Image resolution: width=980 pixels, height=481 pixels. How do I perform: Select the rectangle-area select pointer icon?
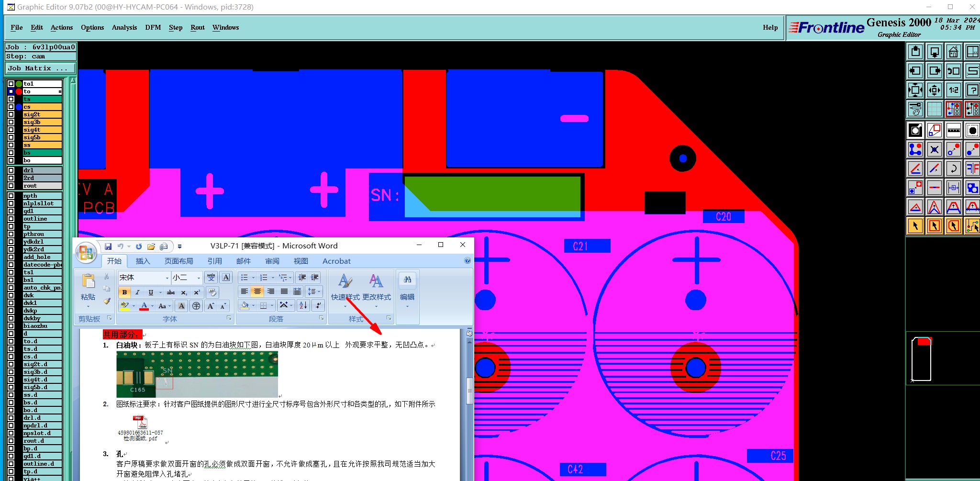pyautogui.click(x=934, y=226)
